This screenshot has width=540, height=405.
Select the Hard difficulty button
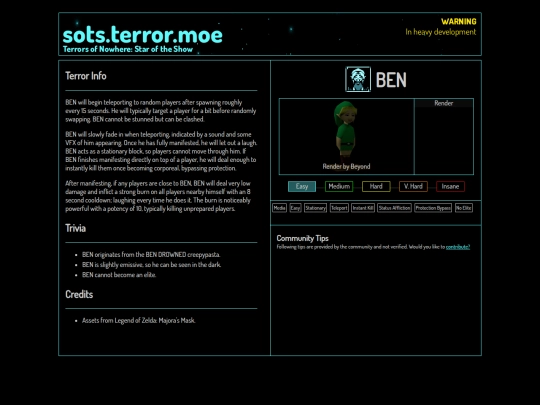pos(376,186)
